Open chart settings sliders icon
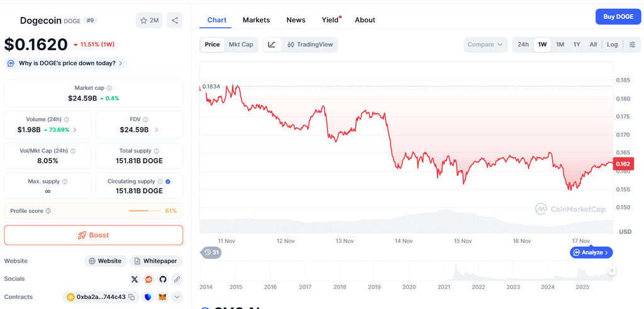This screenshot has height=309, width=644. 632,45
